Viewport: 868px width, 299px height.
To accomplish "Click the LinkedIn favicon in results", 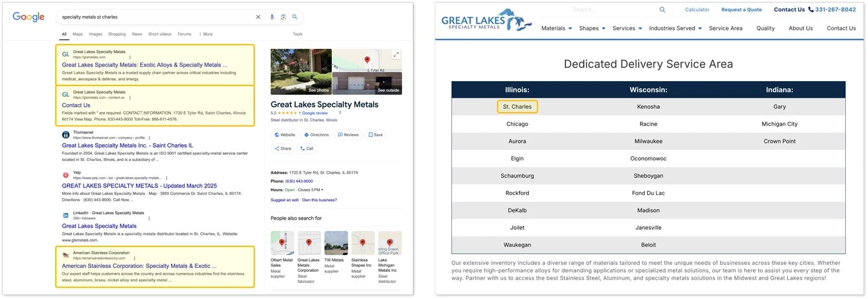I will (x=66, y=215).
